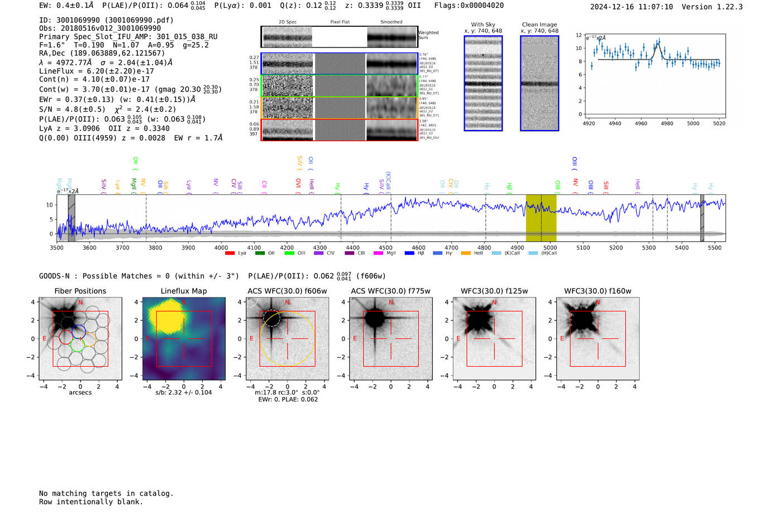
Task: Select the Primary Spec_Slot_IFU_AMP text line
Action: [x=128, y=37]
